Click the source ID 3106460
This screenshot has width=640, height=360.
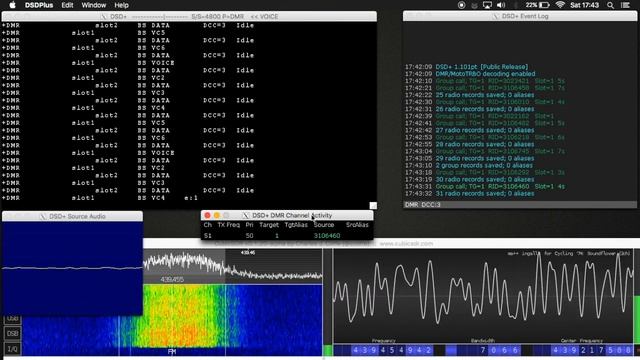point(327,236)
